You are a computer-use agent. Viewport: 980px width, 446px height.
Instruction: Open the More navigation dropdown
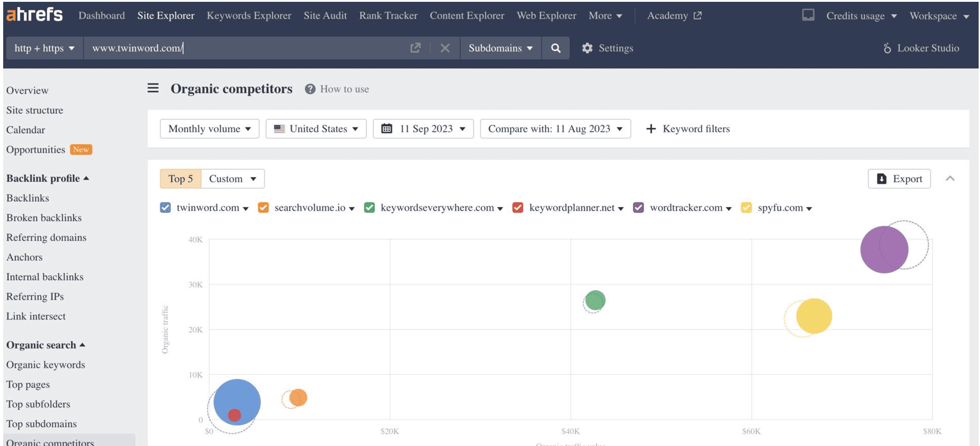click(x=605, y=15)
